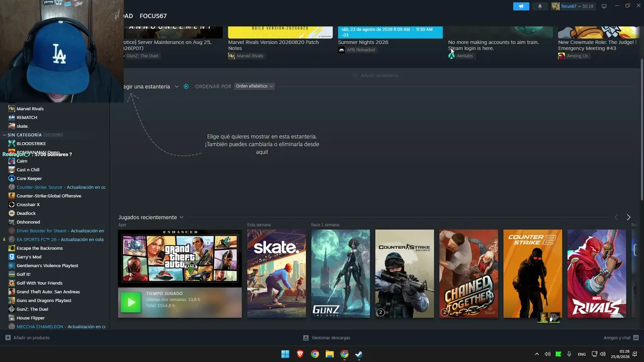Read the Aimlabs Steam login news post

pos(493,45)
